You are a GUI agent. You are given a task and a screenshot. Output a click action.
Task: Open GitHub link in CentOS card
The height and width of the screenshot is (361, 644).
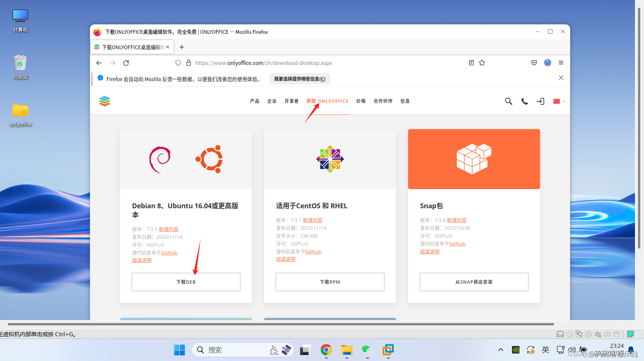coord(313,251)
